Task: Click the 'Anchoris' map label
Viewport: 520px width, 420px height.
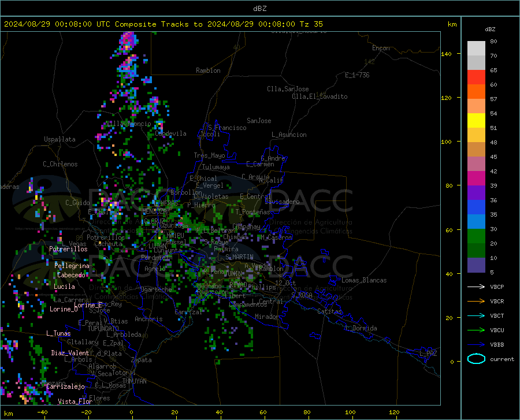Action: pyautogui.click(x=148, y=319)
